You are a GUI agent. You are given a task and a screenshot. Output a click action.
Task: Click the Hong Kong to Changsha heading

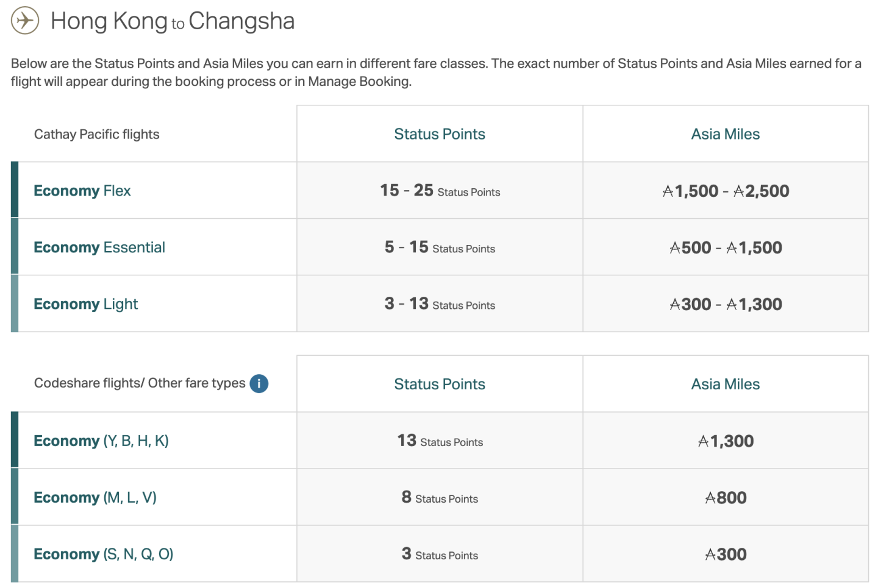(x=173, y=21)
